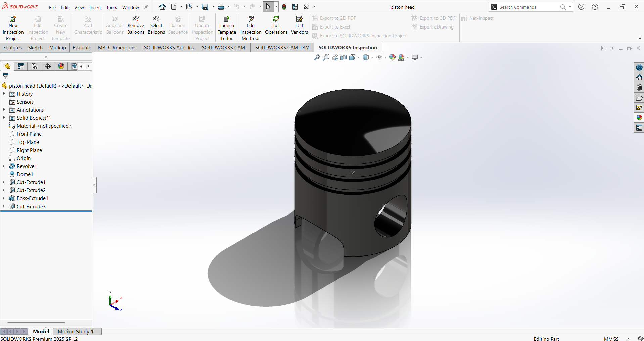Image resolution: width=644 pixels, height=341 pixels.
Task: Open the DisplayManager appearance tab
Action: pos(61,66)
